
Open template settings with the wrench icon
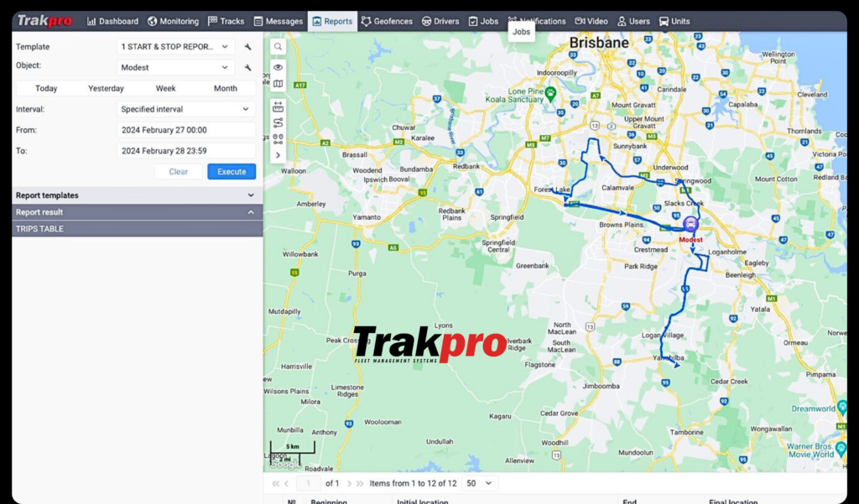pos(247,46)
